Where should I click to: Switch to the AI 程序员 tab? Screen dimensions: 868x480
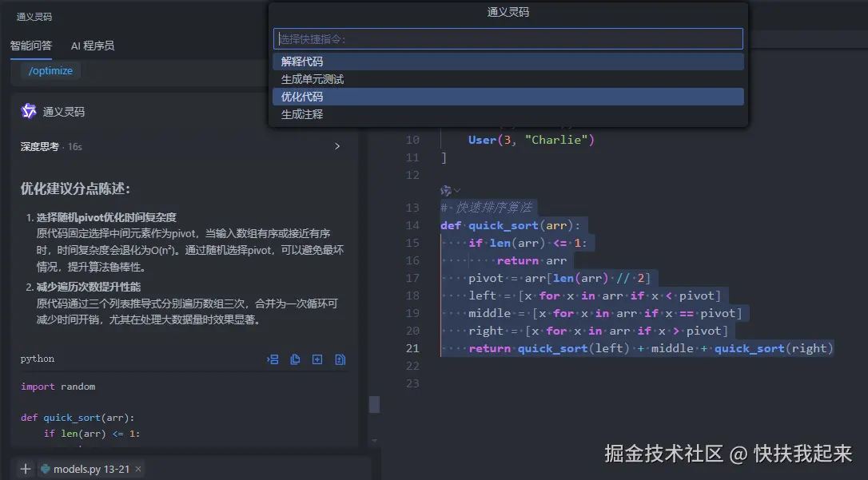point(93,46)
